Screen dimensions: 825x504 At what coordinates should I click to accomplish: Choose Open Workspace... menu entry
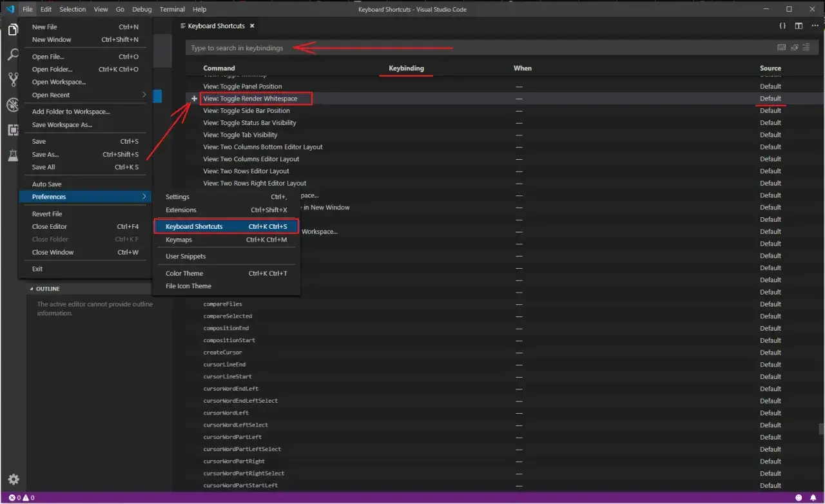click(85, 82)
